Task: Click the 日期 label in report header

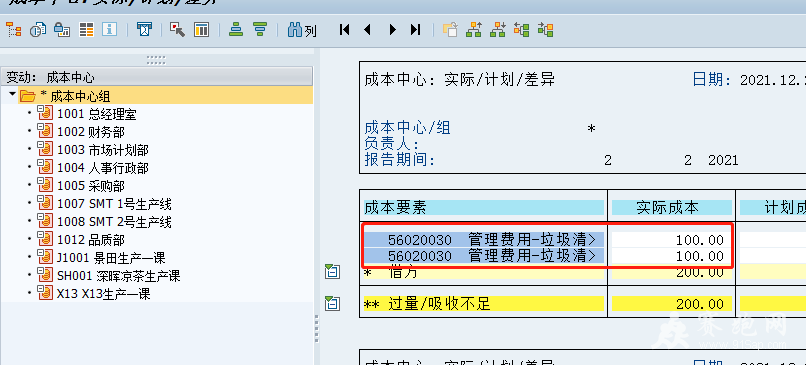Action: (712, 80)
